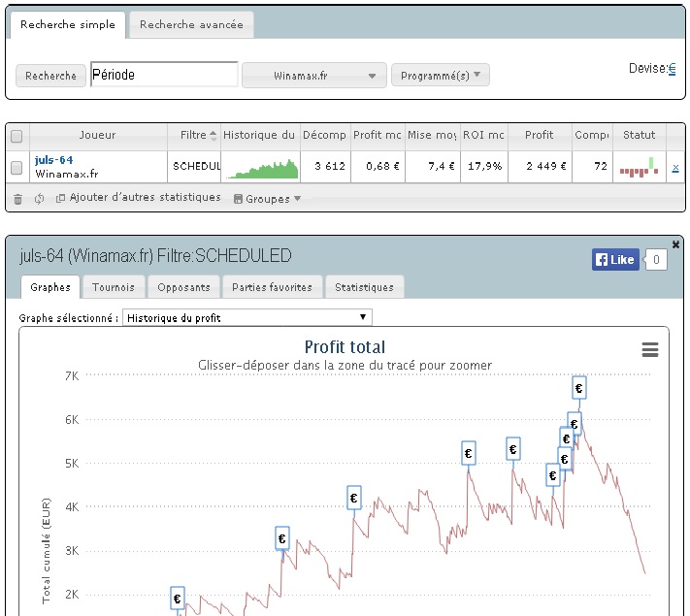Remove the juls-64 row with the x icon
The image size is (690, 616).
[675, 168]
